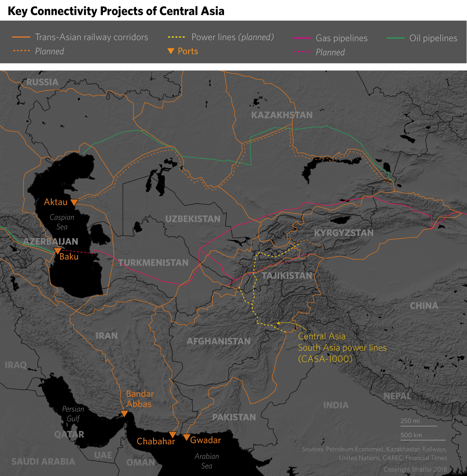Click the CHINA country label

point(424,306)
